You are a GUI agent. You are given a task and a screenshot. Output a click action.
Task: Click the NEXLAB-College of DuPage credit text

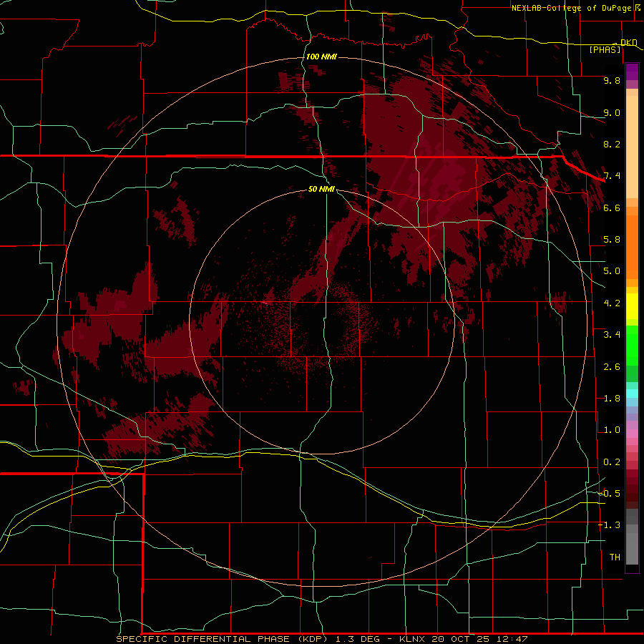coord(571,8)
